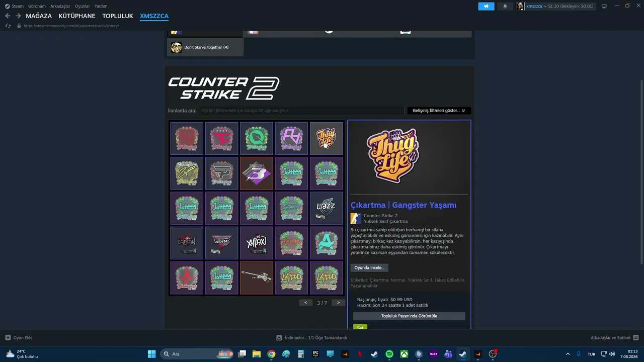Go forward with the Steam forward arrow

pos(18,16)
